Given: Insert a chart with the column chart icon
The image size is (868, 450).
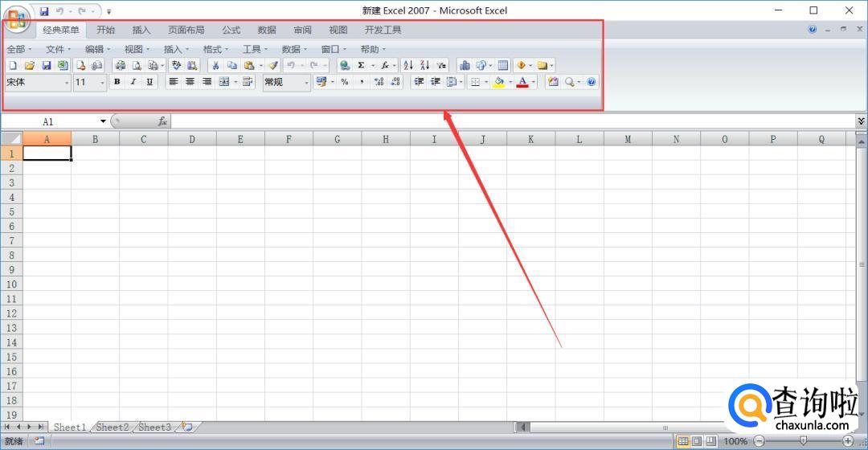Looking at the screenshot, I should 465,65.
